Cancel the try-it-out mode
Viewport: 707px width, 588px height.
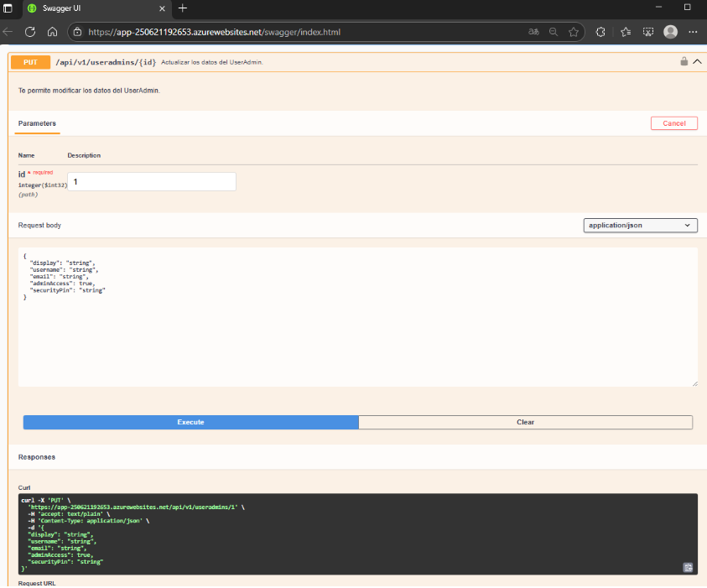(674, 123)
